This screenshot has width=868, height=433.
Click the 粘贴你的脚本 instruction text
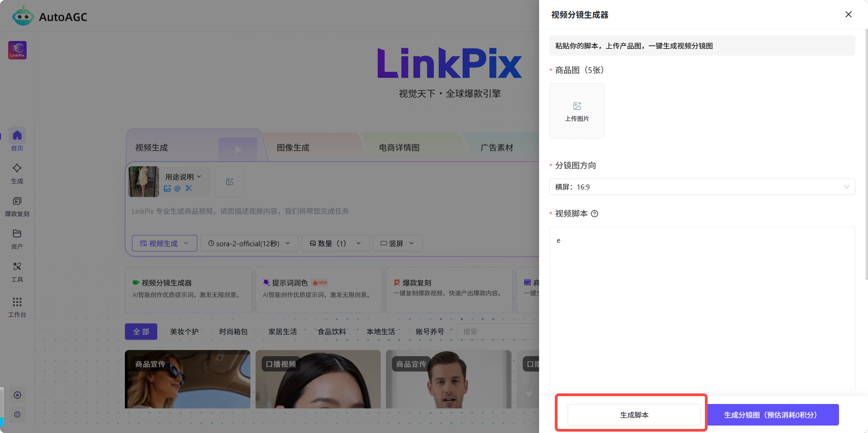tap(634, 46)
